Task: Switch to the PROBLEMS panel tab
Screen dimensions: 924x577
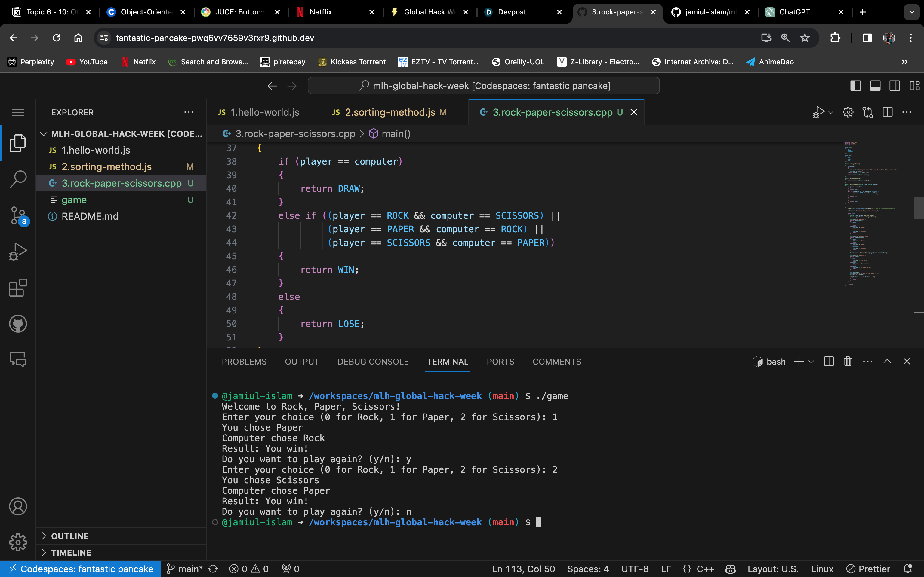Action: point(244,362)
